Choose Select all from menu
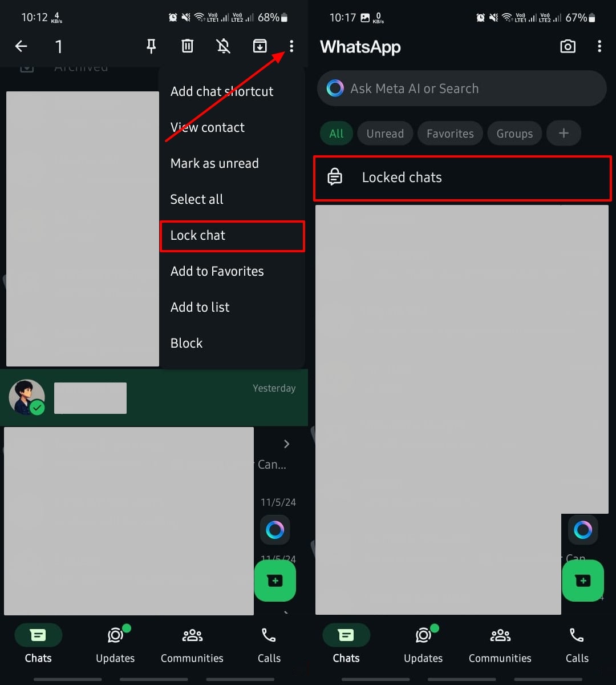 coord(232,199)
